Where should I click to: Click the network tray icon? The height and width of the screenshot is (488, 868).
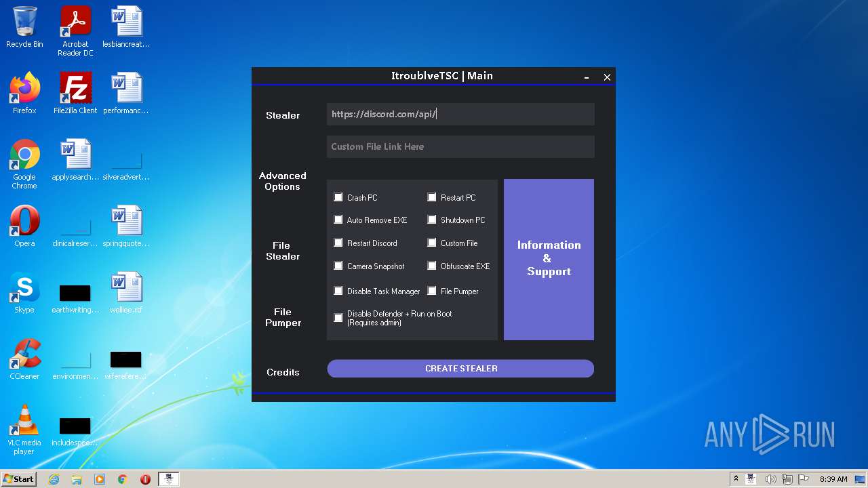(x=787, y=479)
